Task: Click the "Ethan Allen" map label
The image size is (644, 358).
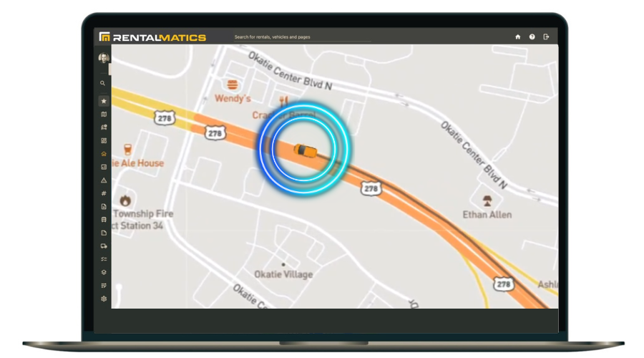Action: coord(487,215)
